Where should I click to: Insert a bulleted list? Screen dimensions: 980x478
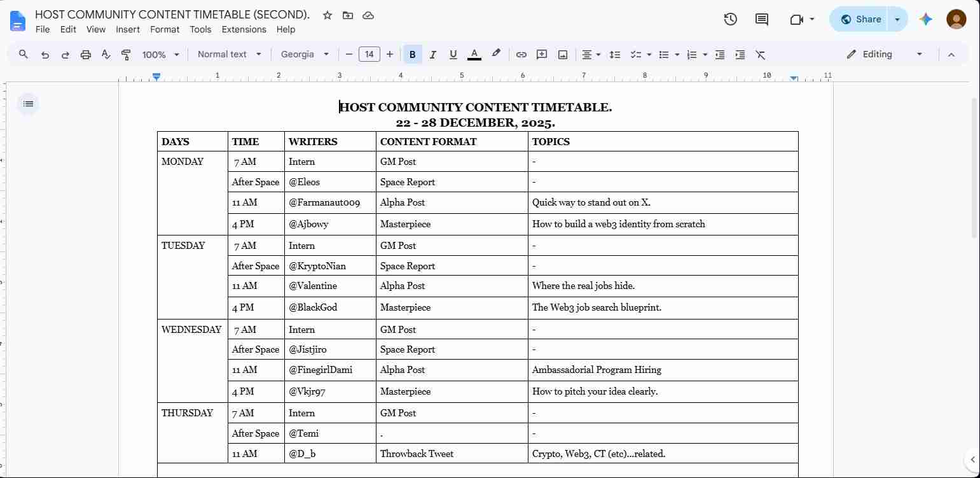(x=664, y=55)
